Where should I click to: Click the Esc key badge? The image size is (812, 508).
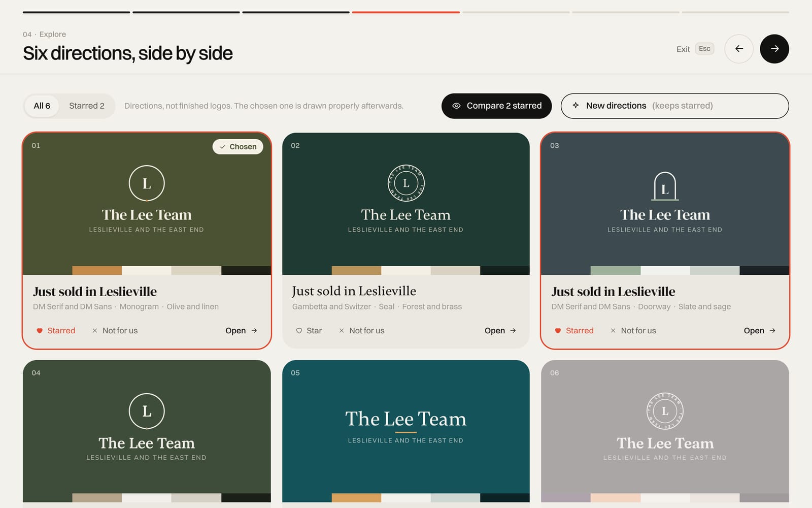tap(704, 49)
